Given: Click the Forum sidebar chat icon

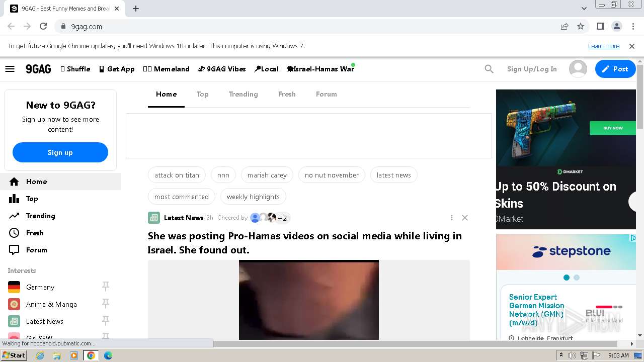Looking at the screenshot, I should (x=14, y=250).
